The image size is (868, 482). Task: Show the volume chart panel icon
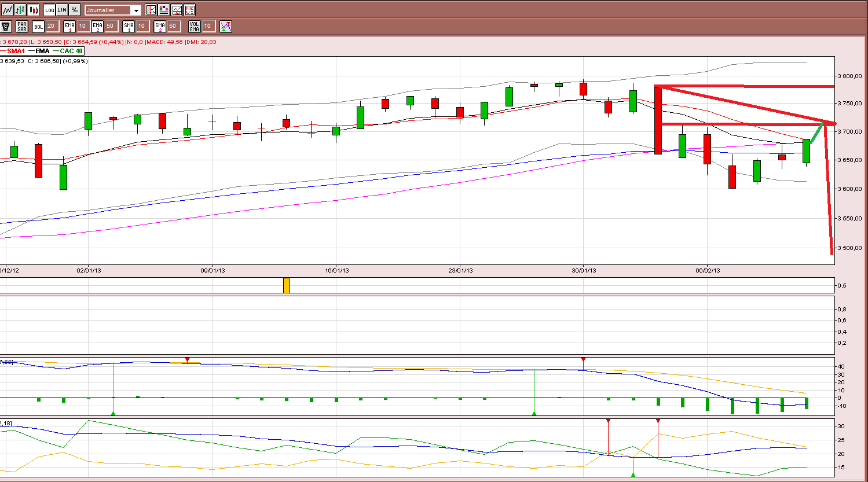click(x=177, y=10)
